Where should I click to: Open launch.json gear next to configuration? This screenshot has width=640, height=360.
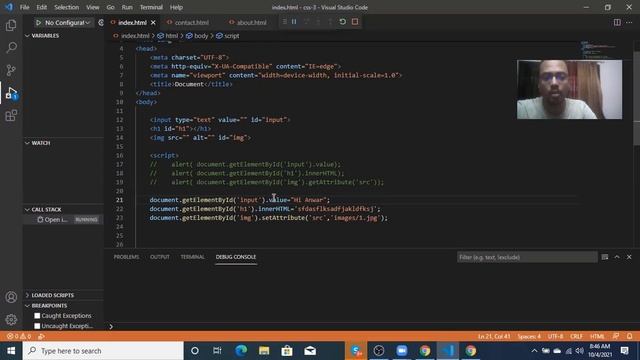pos(101,22)
